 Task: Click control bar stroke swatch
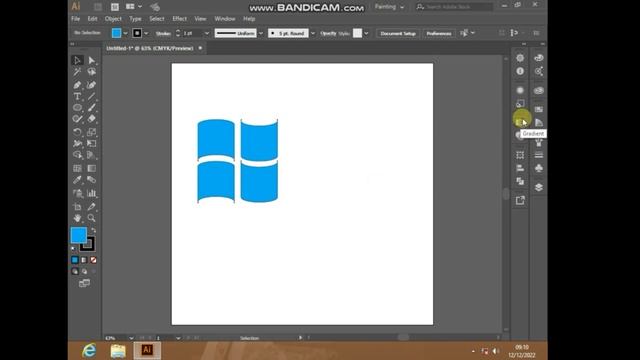click(x=137, y=33)
